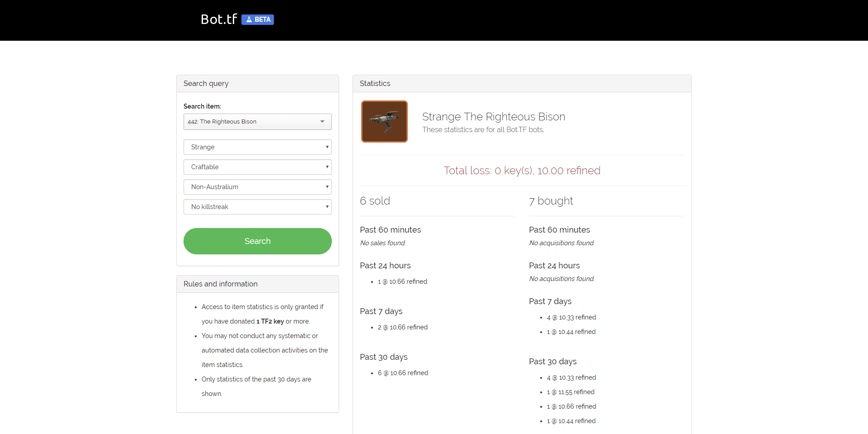The height and width of the screenshot is (434, 868).
Task: Click the 1 TF2 key bold text
Action: pos(270,321)
